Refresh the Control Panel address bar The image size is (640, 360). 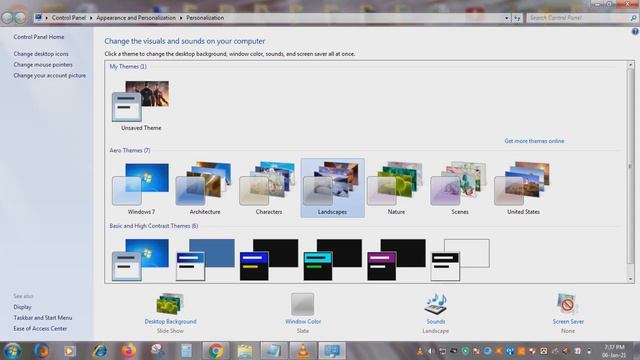coord(517,18)
